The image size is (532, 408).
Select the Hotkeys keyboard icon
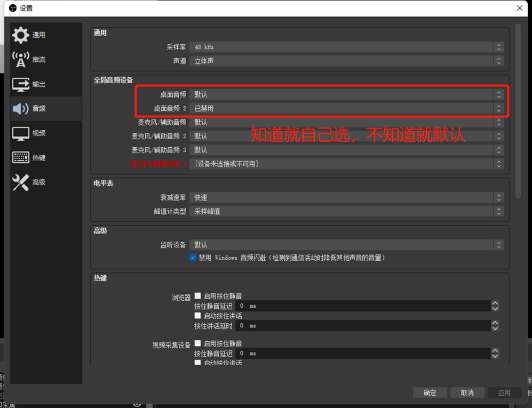point(21,158)
